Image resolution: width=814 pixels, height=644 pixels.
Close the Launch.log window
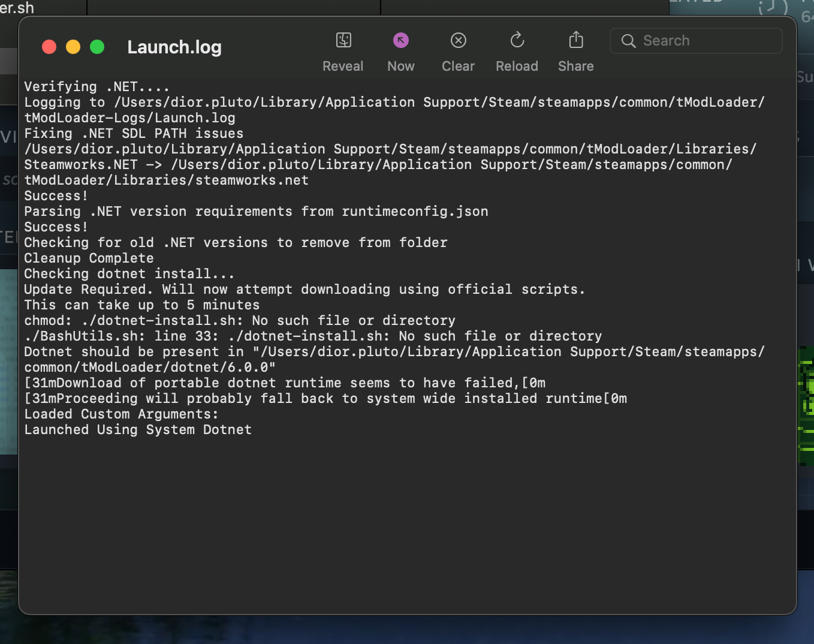[49, 47]
